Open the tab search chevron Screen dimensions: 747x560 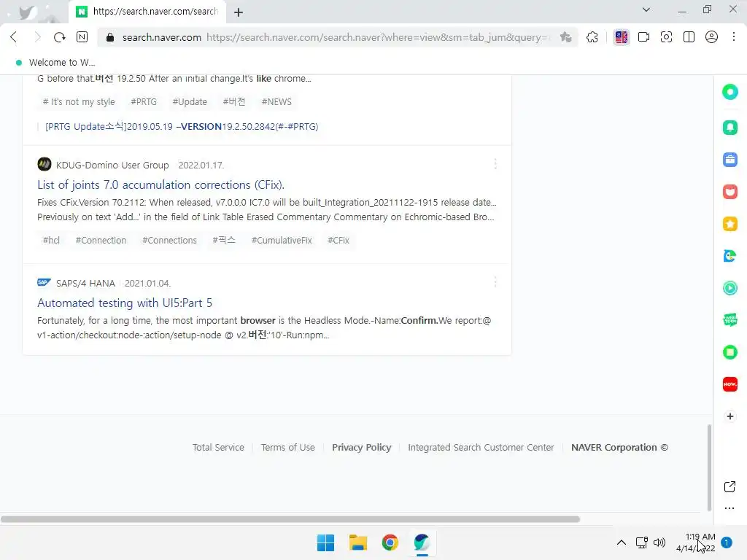(646, 9)
